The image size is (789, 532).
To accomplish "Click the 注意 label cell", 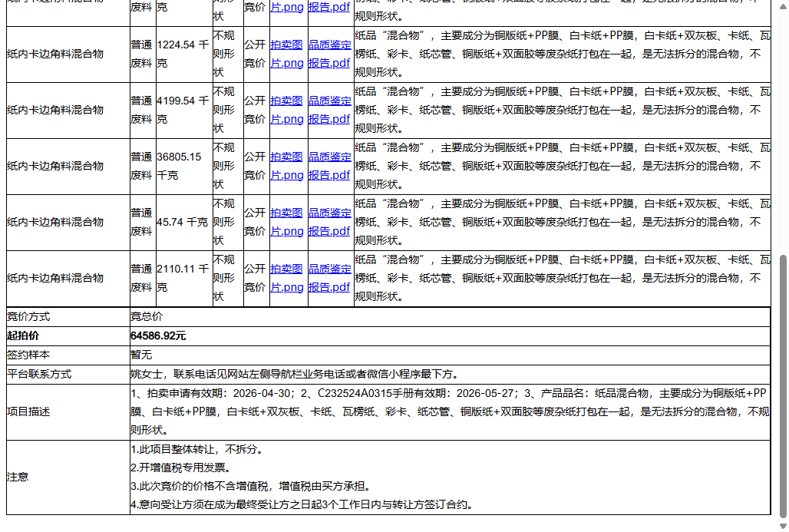I will pos(68,477).
